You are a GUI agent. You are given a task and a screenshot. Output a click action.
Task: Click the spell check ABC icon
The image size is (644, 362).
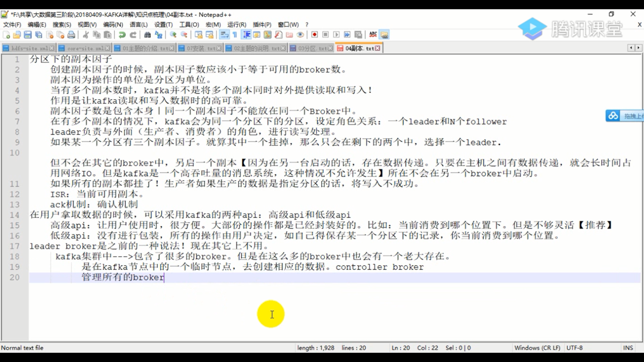tap(373, 35)
